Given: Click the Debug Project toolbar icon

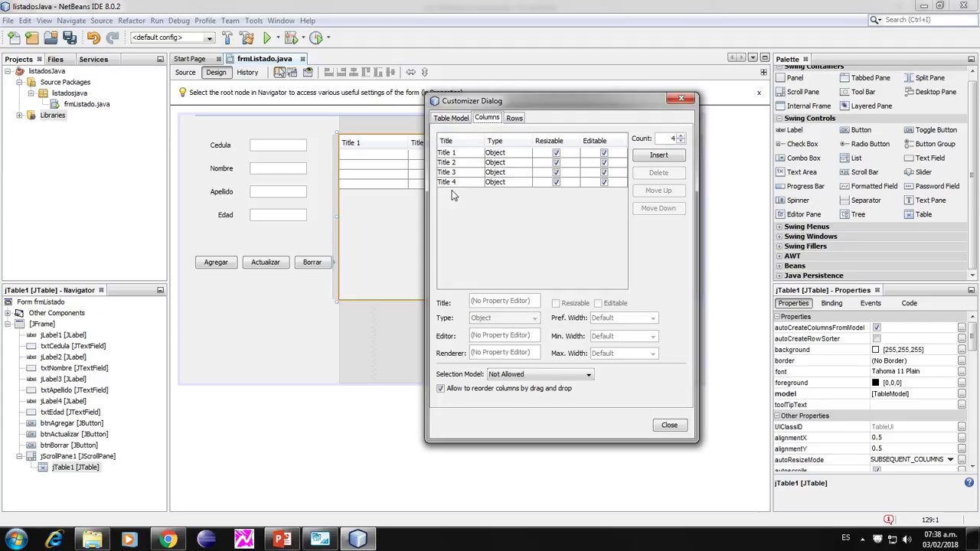Looking at the screenshot, I should point(291,37).
